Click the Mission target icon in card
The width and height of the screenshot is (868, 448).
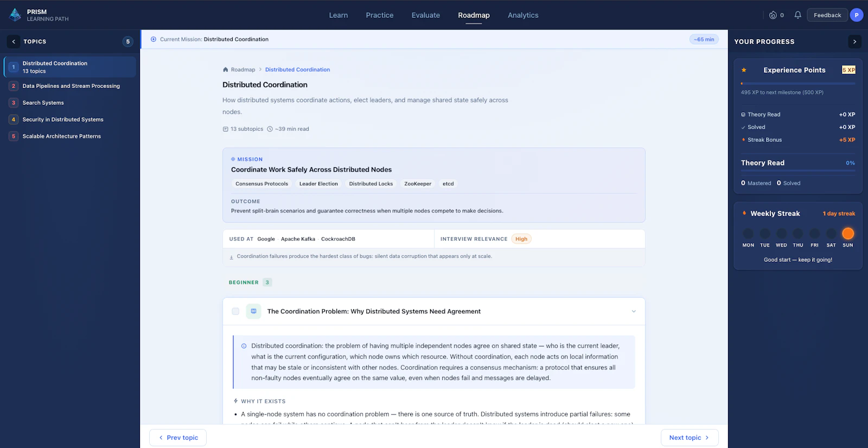233,159
